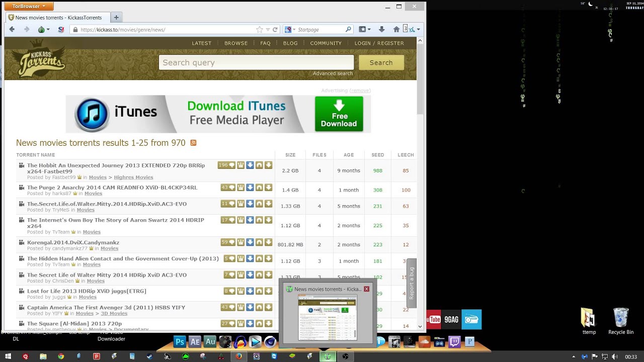Viewport: 644px width, 362px height.
Task: Open the YouTube desktop tile
Action: click(433, 319)
